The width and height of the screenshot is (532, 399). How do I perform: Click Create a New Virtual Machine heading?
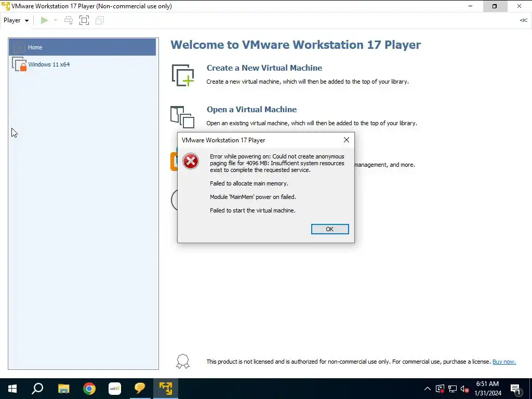click(264, 68)
